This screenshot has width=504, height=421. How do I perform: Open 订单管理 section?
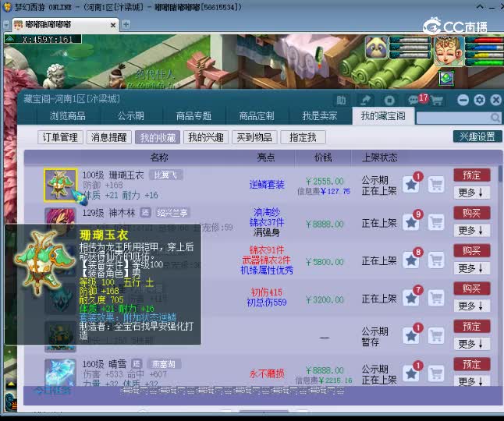point(60,137)
